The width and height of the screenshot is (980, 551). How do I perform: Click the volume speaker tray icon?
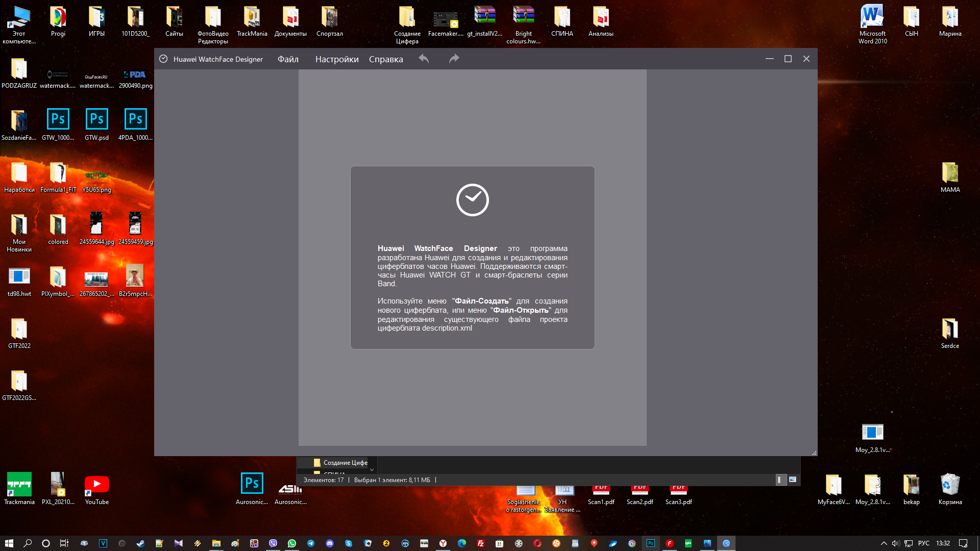[896, 543]
